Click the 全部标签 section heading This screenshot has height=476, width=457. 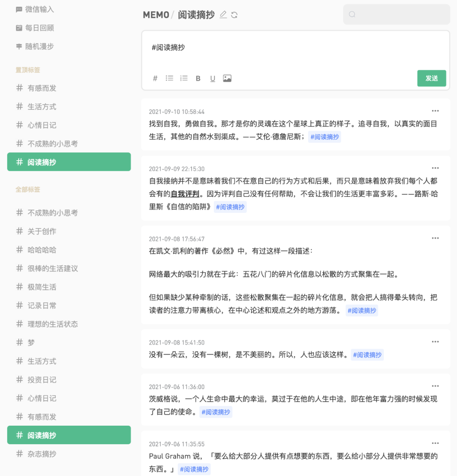tap(28, 190)
